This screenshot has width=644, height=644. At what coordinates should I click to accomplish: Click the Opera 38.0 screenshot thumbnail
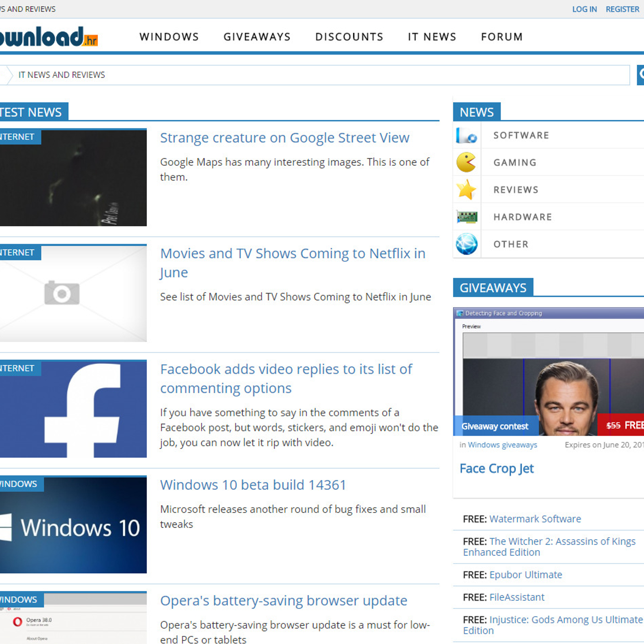(x=73, y=618)
